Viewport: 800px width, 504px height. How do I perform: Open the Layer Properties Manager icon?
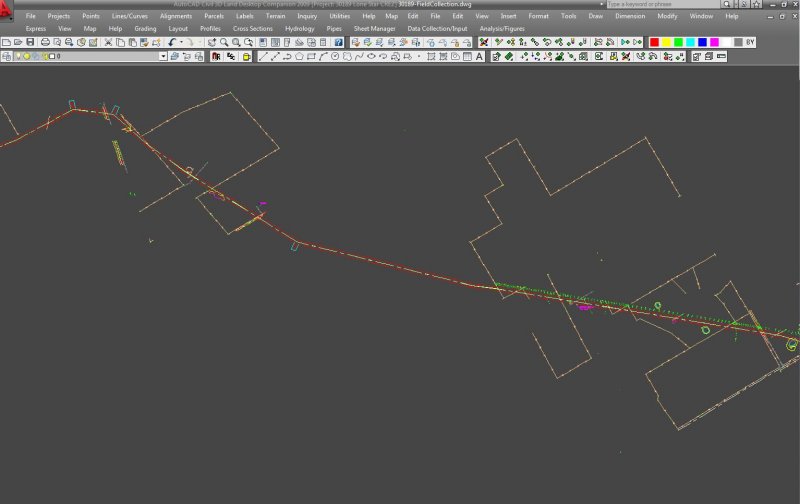click(7, 57)
